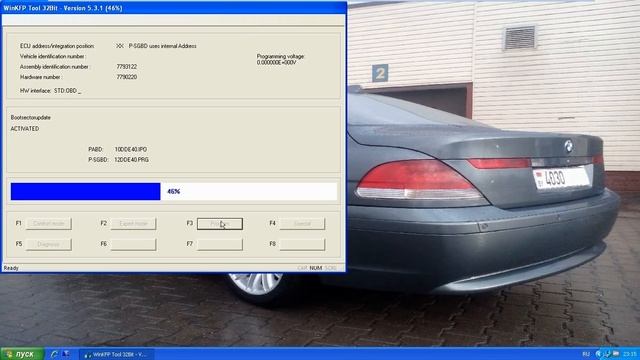
Task: Click the blank F7 button
Action: tap(220, 244)
